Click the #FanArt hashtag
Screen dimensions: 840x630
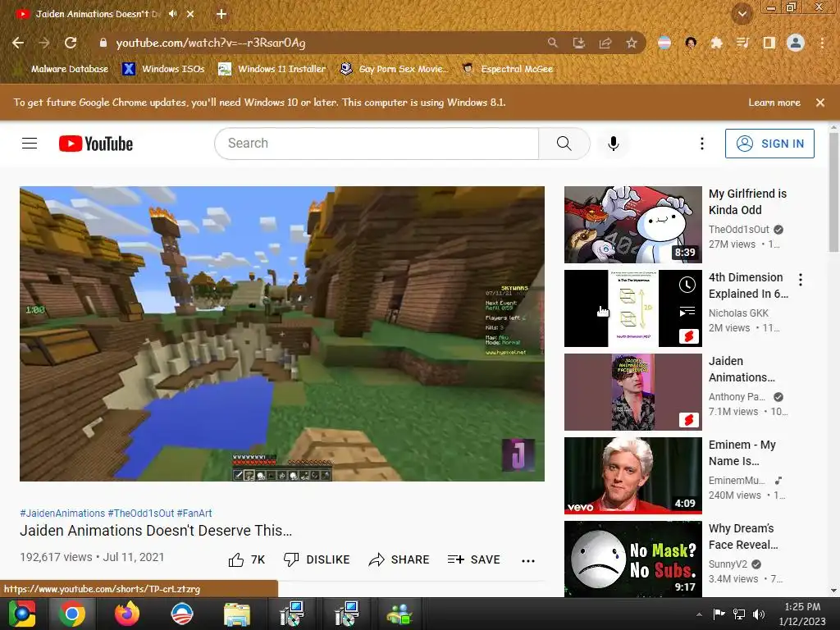[x=194, y=514]
